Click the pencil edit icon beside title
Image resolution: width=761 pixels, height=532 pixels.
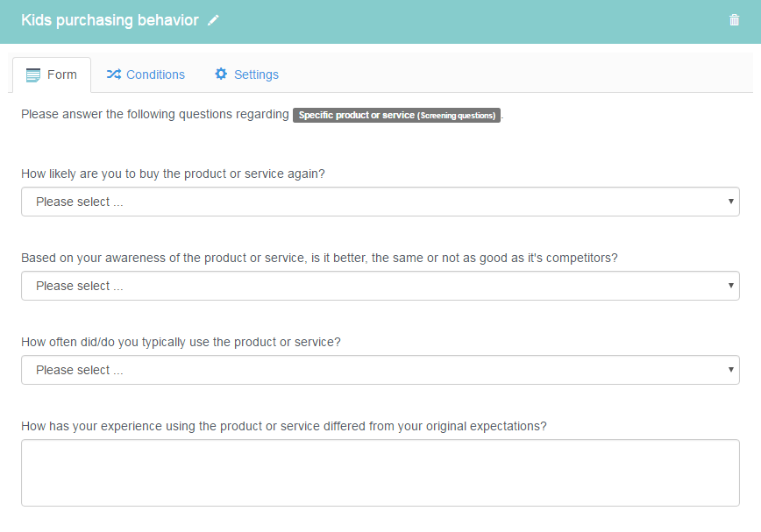213,20
